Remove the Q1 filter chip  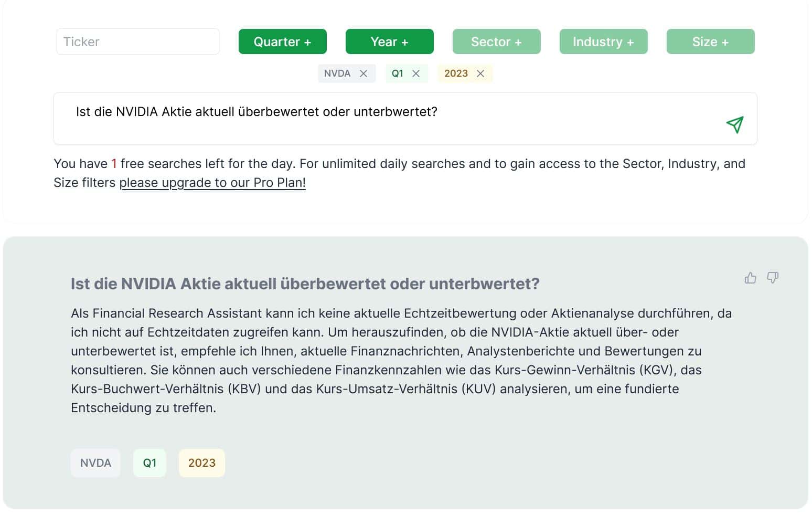[x=416, y=74]
